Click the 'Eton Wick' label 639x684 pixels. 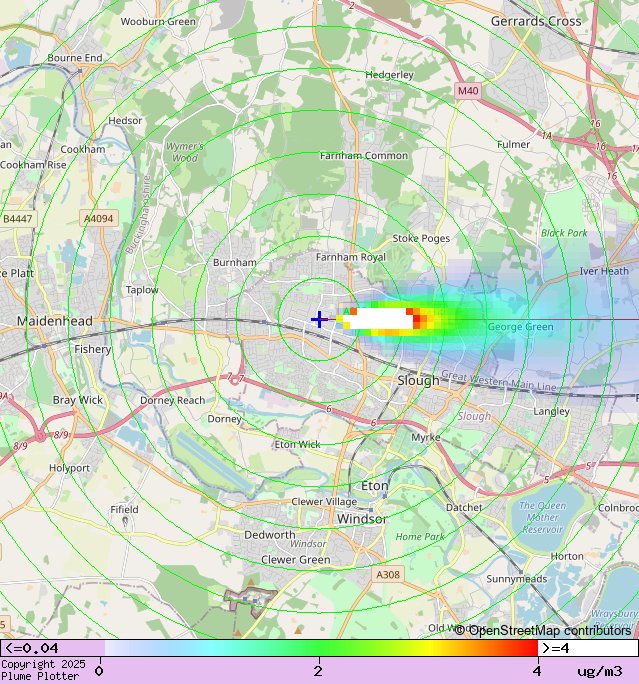click(297, 445)
